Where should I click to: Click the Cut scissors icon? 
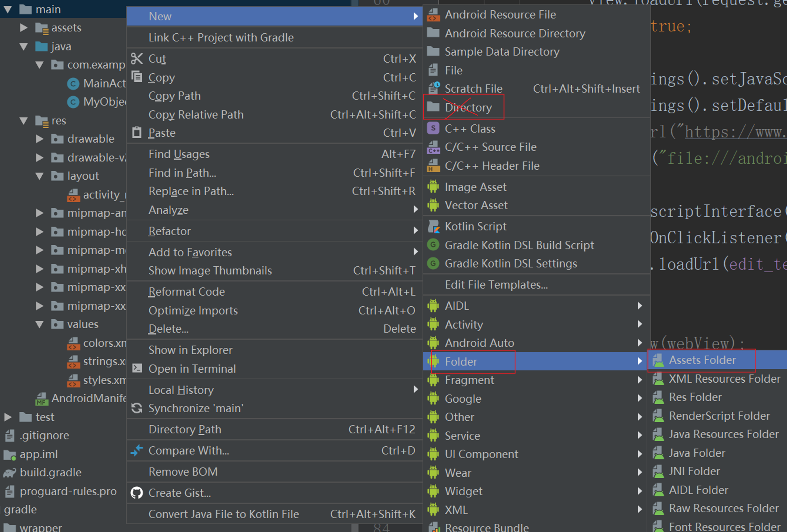[137, 59]
